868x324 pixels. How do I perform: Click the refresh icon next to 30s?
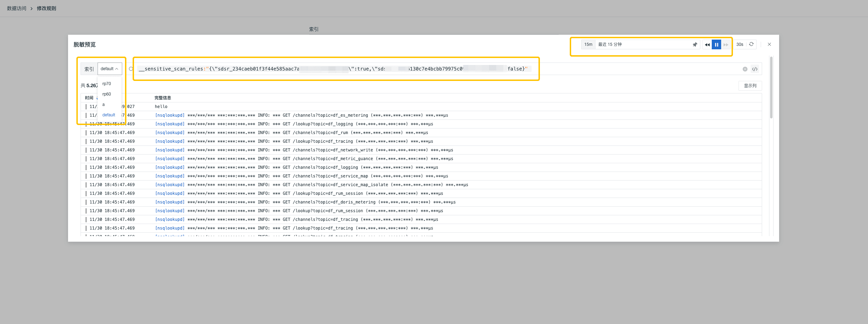(751, 44)
